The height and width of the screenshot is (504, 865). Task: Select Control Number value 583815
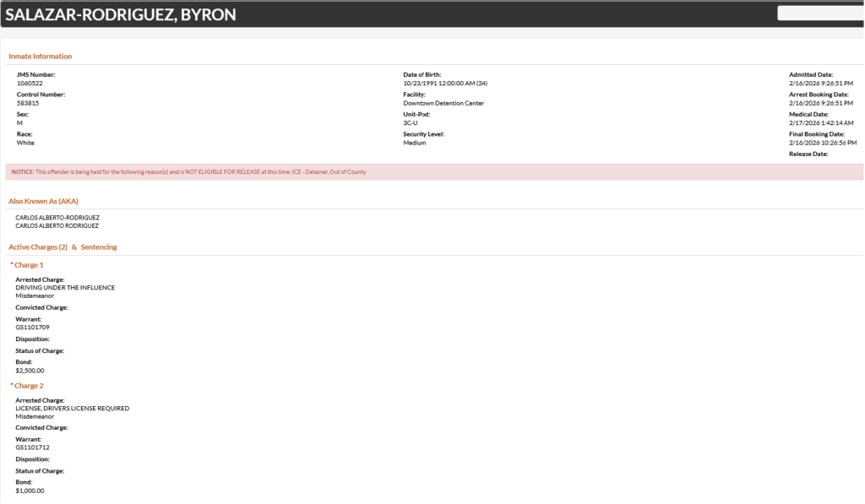[28, 103]
